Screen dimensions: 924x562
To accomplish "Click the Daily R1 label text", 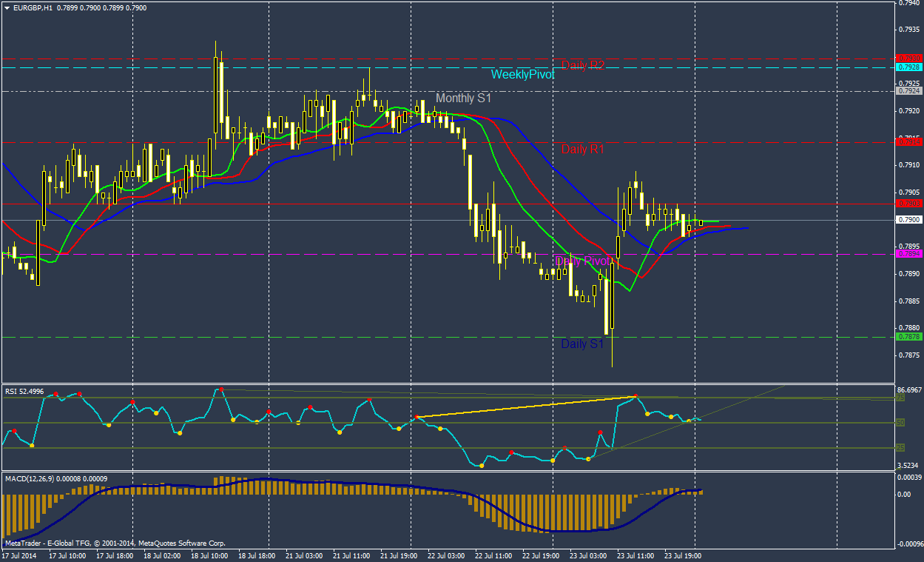I will pyautogui.click(x=582, y=150).
